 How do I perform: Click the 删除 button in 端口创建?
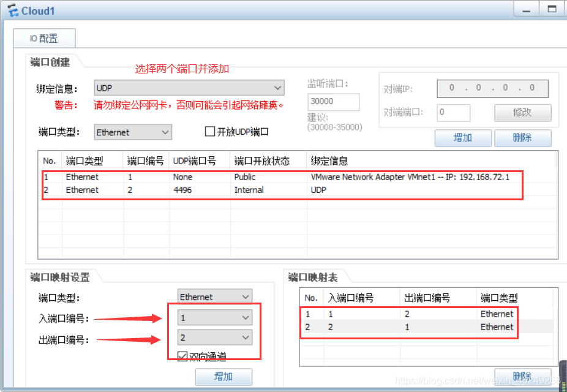[x=522, y=138]
